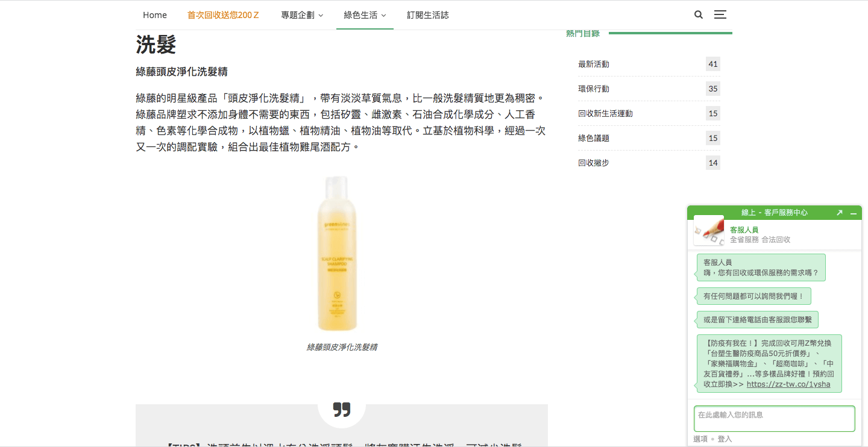Open 最新活動 category link
This screenshot has height=447, width=868.
[x=594, y=64]
